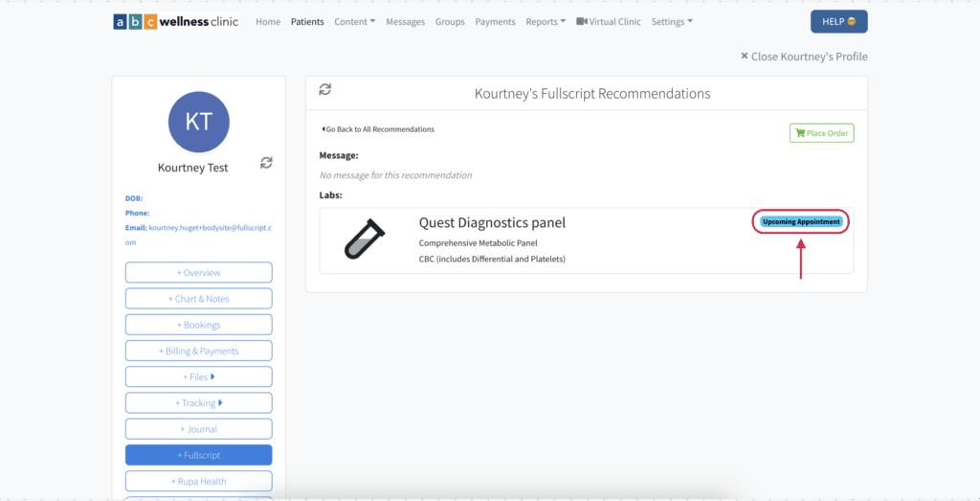Image resolution: width=980 pixels, height=501 pixels.
Task: Expand Files submenu
Action: pos(199,377)
